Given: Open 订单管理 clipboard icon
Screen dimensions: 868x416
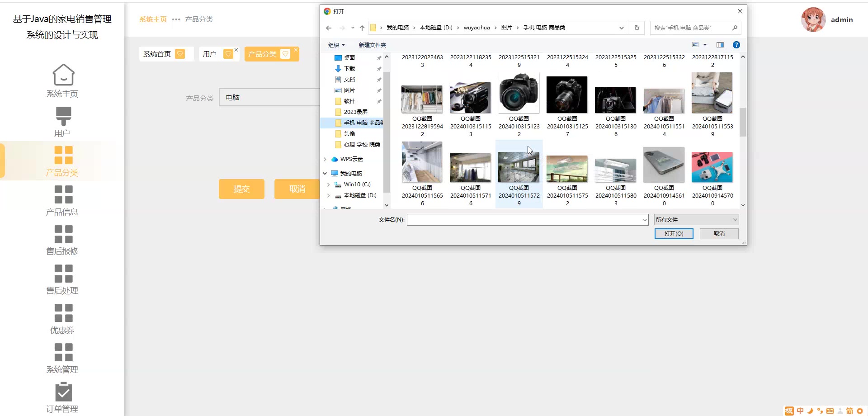Looking at the screenshot, I should coord(63,392).
